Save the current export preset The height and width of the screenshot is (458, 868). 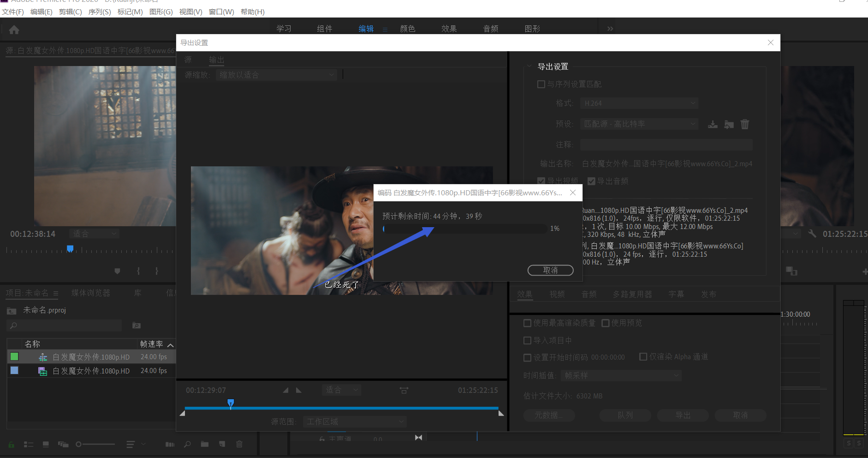713,124
